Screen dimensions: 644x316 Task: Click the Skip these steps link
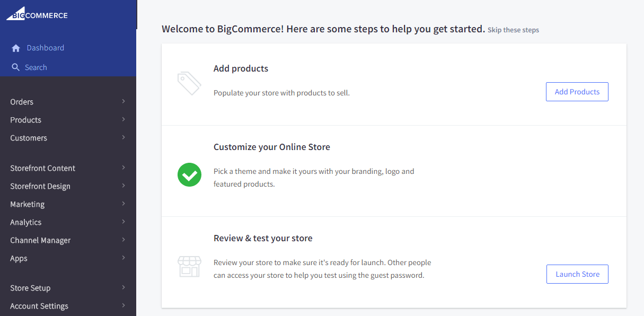(x=513, y=30)
